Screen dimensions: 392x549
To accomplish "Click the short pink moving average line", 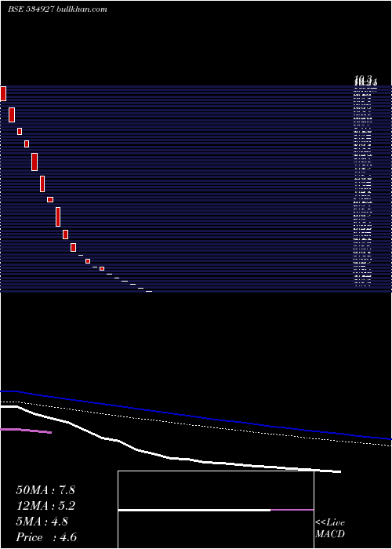I will coord(26,431).
